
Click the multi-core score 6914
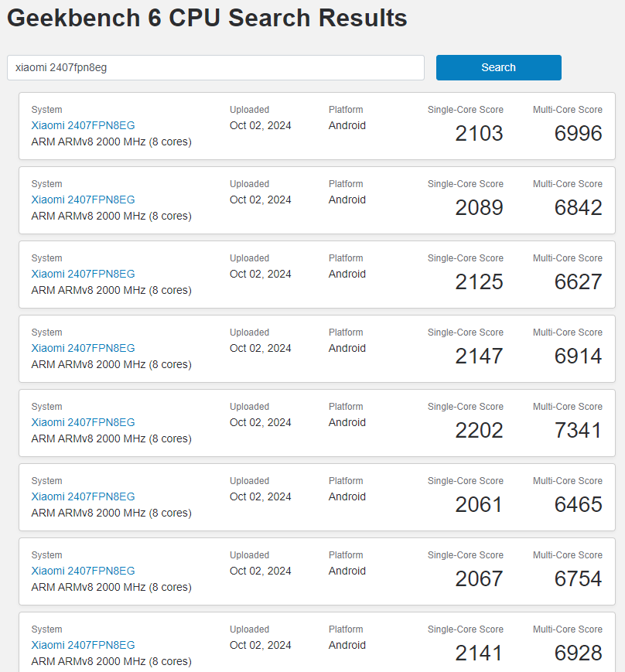click(x=578, y=356)
